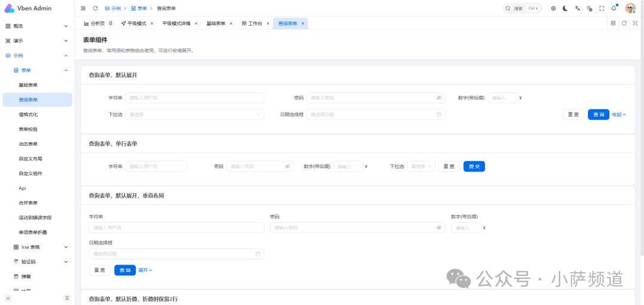Close the 平级模式详情 tab
Viewport: 644px width, 305px height.
click(196, 23)
